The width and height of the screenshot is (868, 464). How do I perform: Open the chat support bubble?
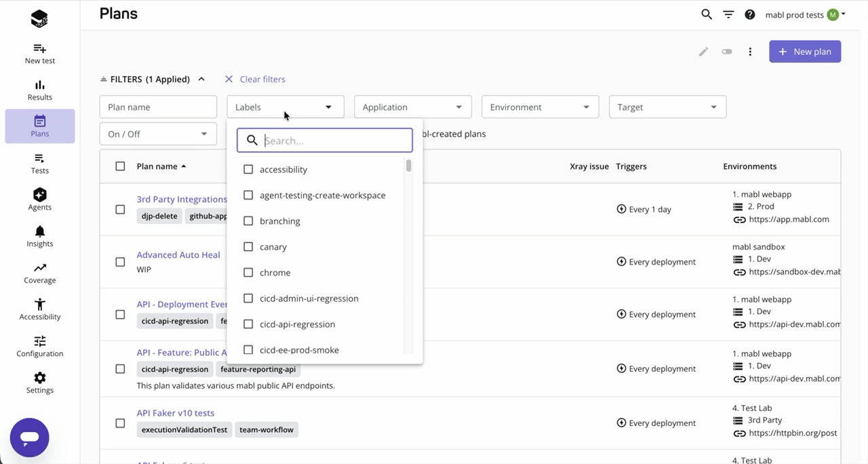point(29,438)
